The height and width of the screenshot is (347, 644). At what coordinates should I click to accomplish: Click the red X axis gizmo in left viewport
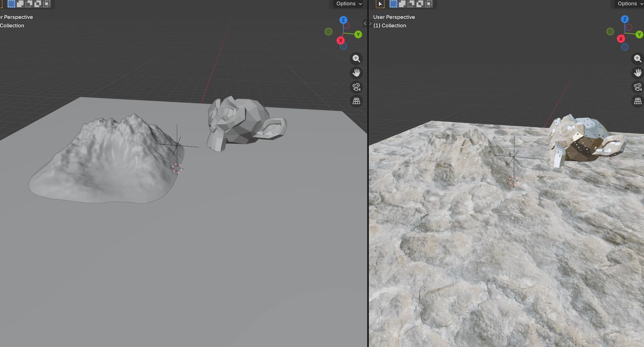click(x=341, y=40)
